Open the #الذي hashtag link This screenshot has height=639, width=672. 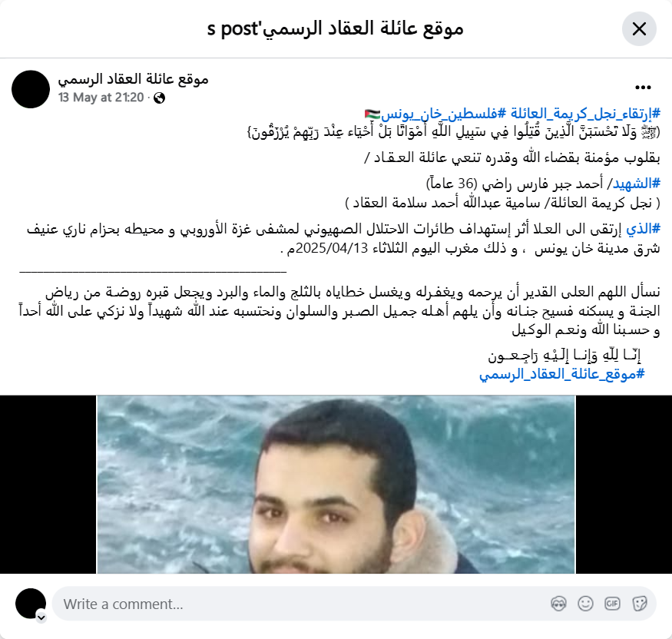(643, 229)
